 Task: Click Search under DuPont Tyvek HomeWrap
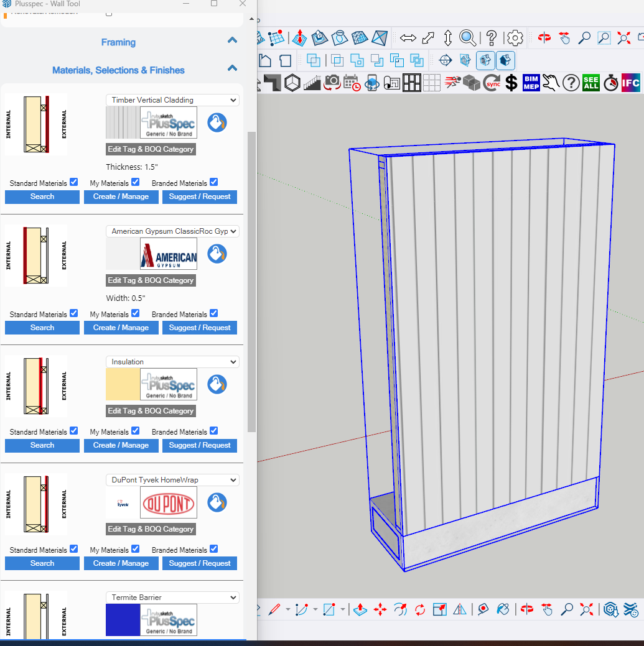[x=42, y=563]
